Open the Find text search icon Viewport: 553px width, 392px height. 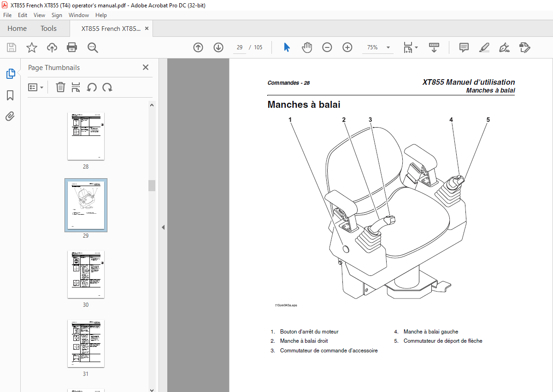tap(93, 47)
